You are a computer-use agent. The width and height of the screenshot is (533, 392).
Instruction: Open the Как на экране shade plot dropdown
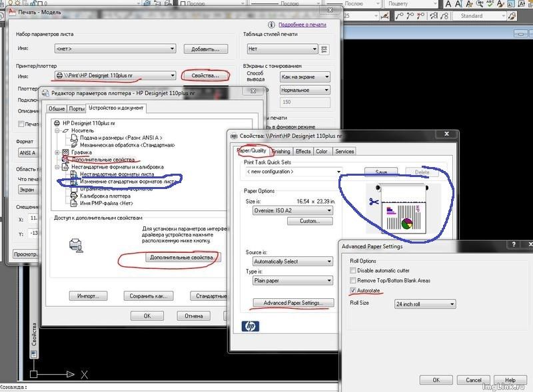305,77
